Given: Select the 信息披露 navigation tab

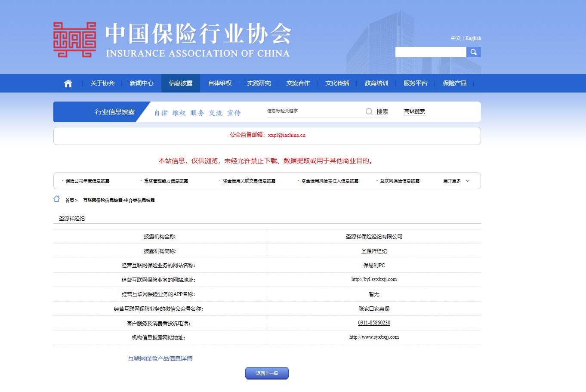Looking at the screenshot, I should pos(181,83).
